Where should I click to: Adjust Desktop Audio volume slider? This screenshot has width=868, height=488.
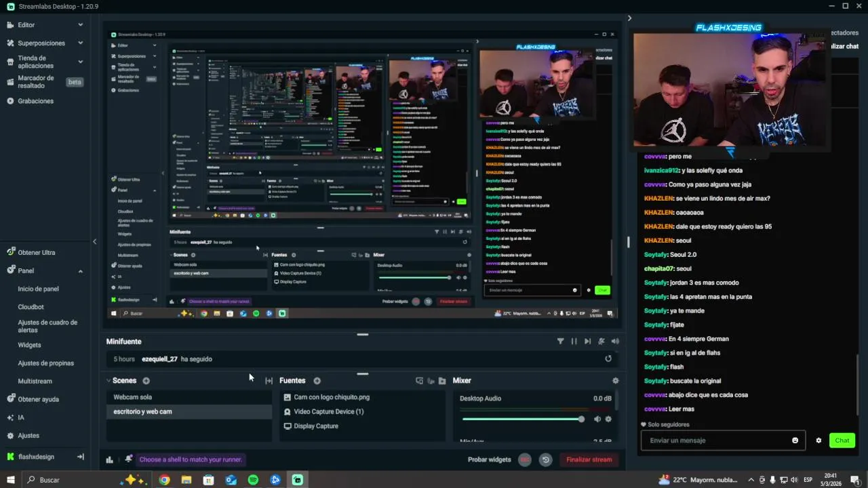click(x=522, y=420)
